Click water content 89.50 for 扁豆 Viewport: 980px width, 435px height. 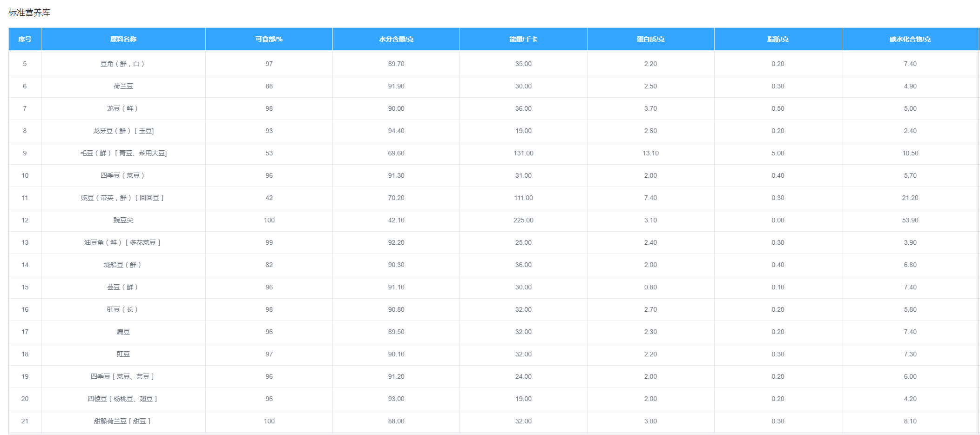pos(396,332)
